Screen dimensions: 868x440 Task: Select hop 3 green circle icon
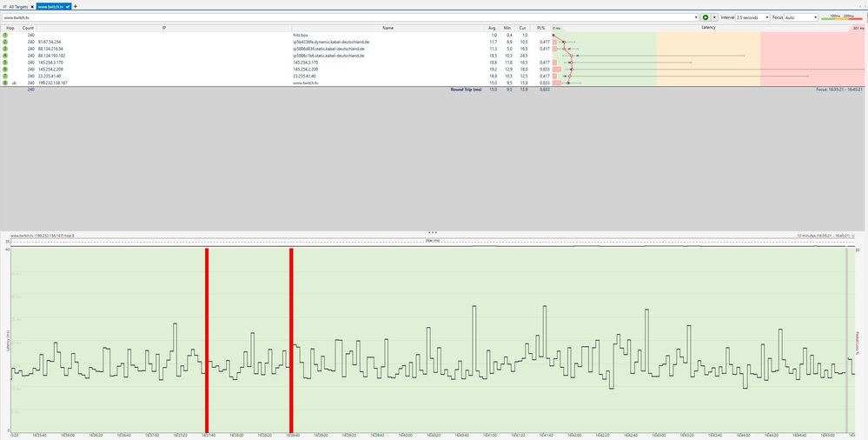pyautogui.click(x=5, y=49)
